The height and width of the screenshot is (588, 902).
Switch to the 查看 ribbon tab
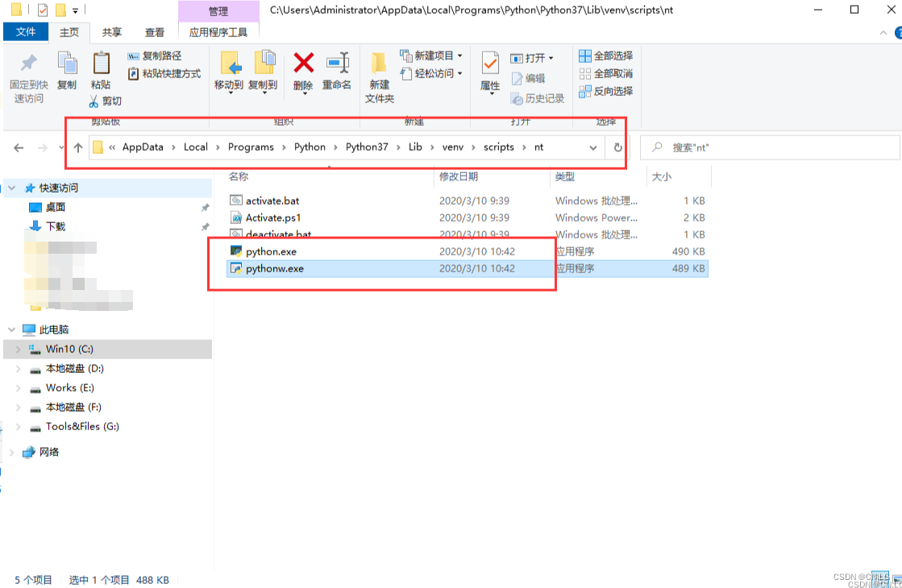[x=155, y=32]
